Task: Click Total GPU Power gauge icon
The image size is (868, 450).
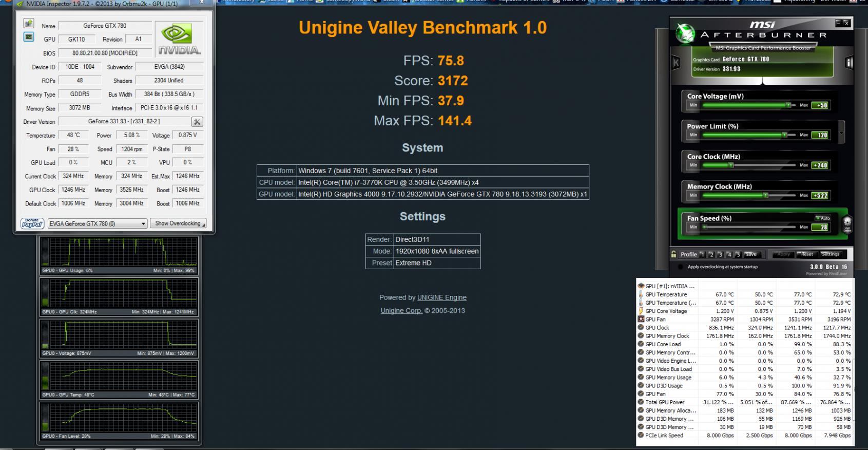Action: click(x=641, y=402)
